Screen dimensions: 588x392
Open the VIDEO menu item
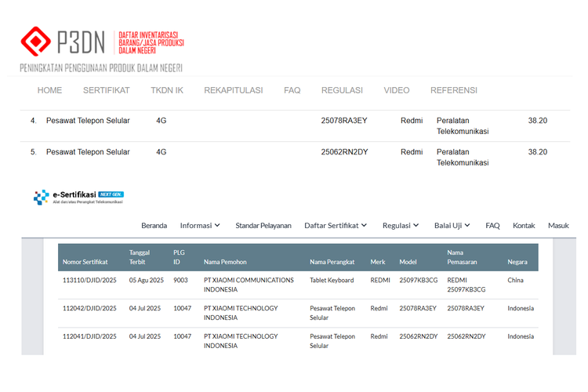tap(397, 90)
